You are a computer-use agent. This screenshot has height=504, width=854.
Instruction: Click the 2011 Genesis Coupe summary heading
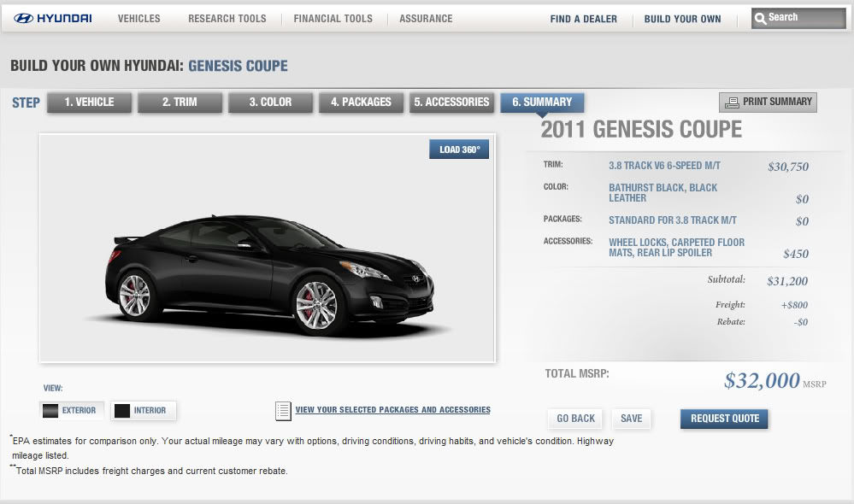(641, 130)
